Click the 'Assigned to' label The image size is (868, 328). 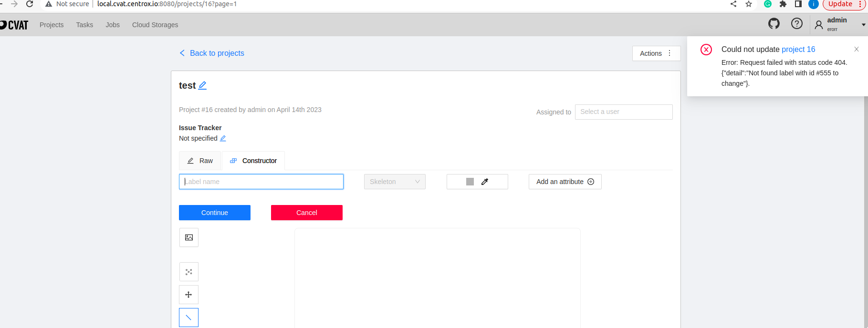coord(554,112)
